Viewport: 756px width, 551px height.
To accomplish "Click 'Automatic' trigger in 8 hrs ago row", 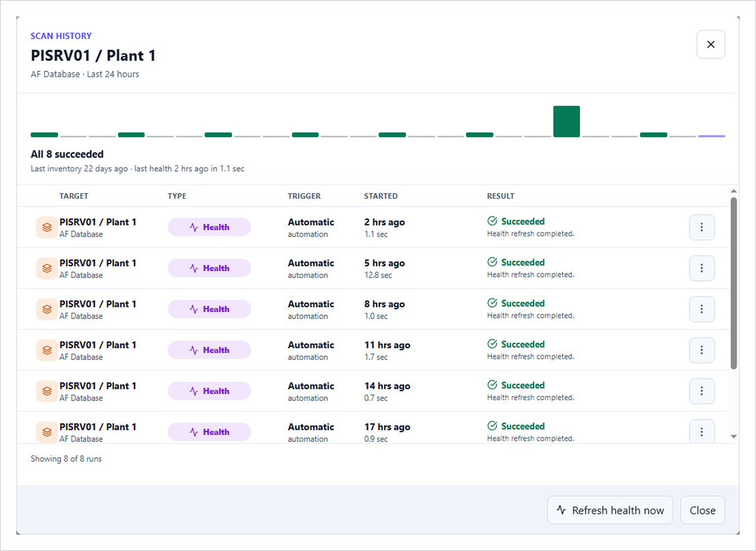I will (x=311, y=304).
